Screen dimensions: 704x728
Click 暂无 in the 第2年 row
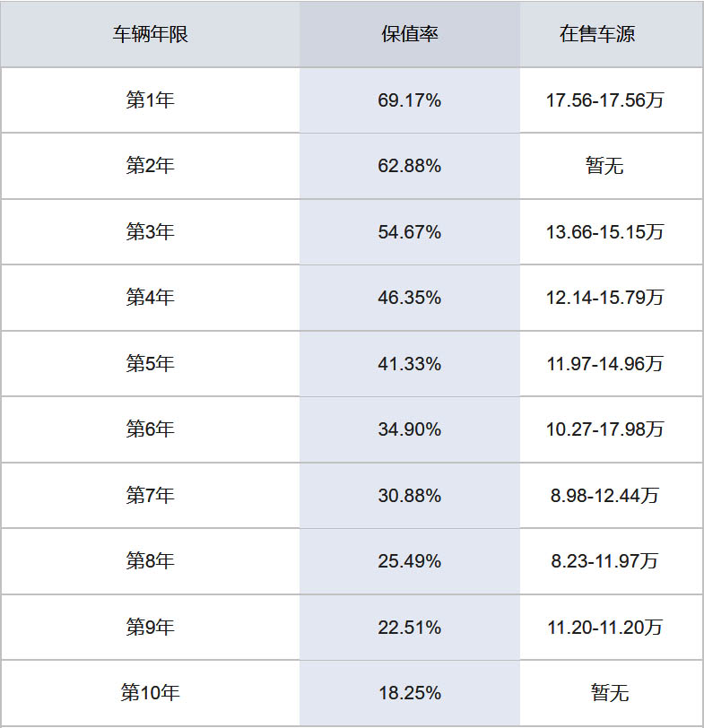[x=604, y=167]
